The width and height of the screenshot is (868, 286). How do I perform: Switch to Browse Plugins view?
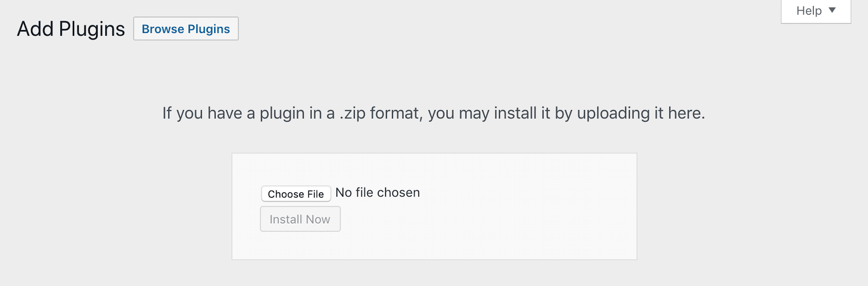[186, 29]
